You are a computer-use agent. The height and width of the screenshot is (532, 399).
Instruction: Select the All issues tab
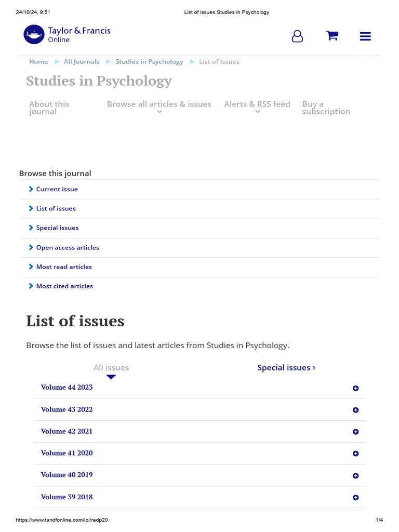[x=111, y=367]
